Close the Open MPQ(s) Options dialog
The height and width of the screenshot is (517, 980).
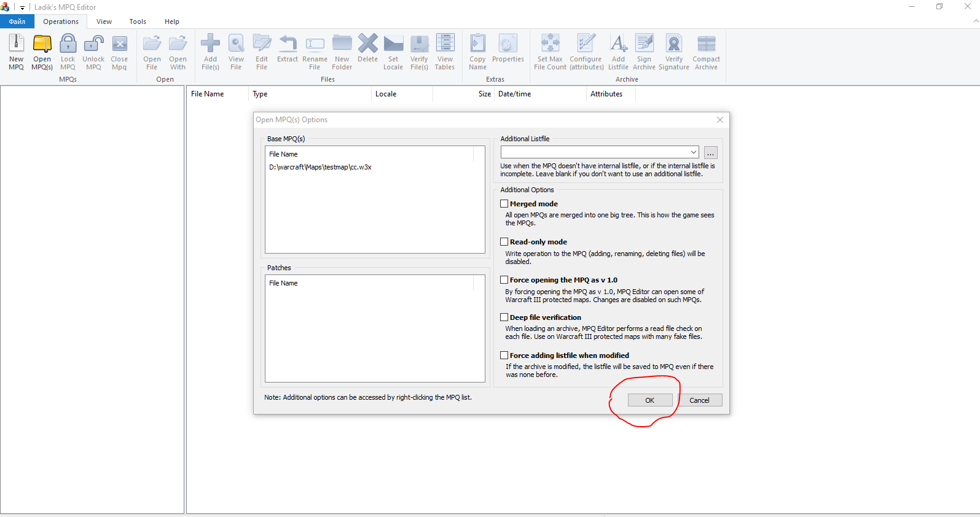720,120
